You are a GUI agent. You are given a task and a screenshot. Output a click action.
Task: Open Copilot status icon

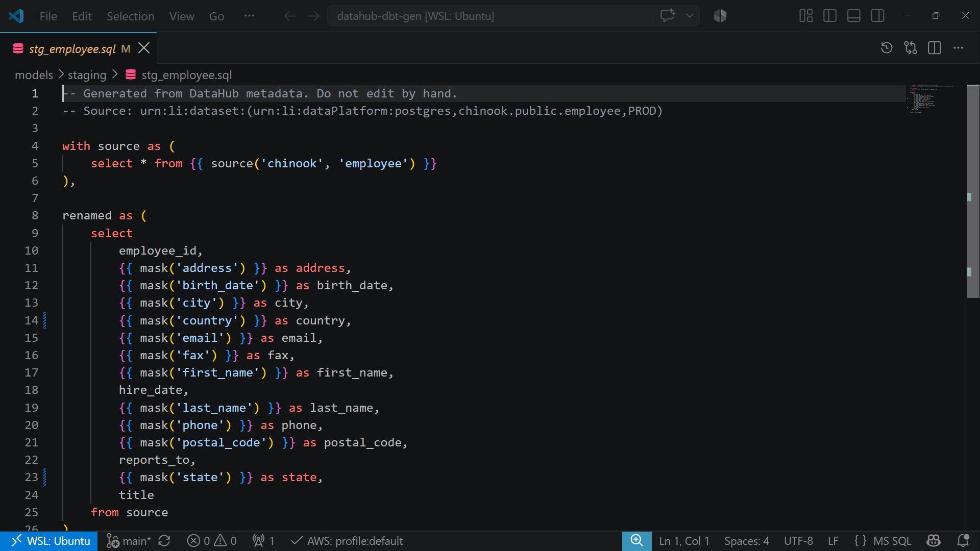point(934,541)
